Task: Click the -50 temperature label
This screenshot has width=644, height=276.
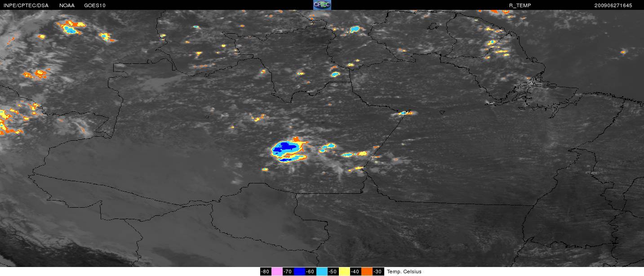Action: (x=333, y=272)
